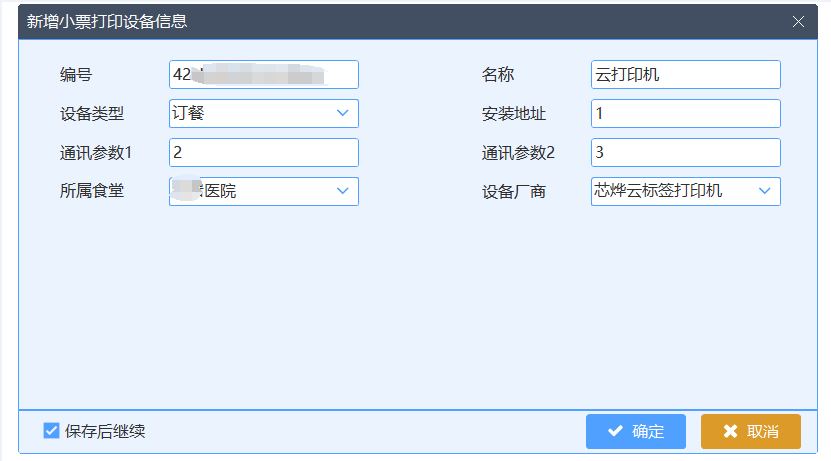Toggle the 保存后继续 checkbox

[52, 431]
